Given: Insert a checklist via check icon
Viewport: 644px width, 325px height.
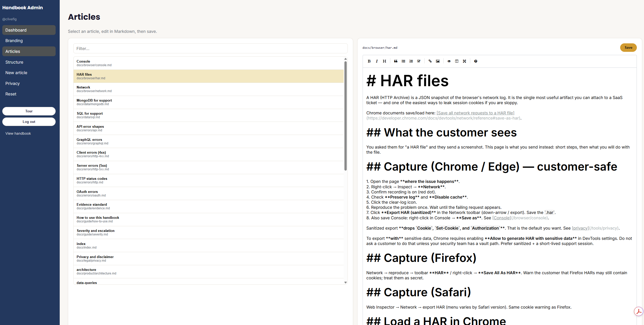Looking at the screenshot, I should coord(419,61).
